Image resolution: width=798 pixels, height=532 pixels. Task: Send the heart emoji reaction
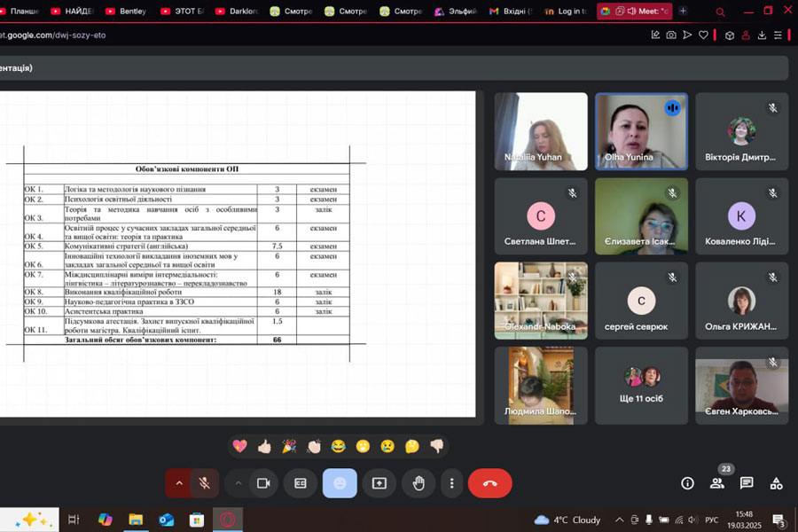pyautogui.click(x=239, y=446)
